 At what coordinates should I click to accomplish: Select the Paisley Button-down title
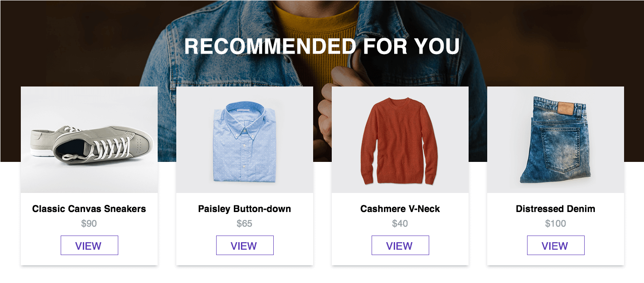(x=244, y=208)
